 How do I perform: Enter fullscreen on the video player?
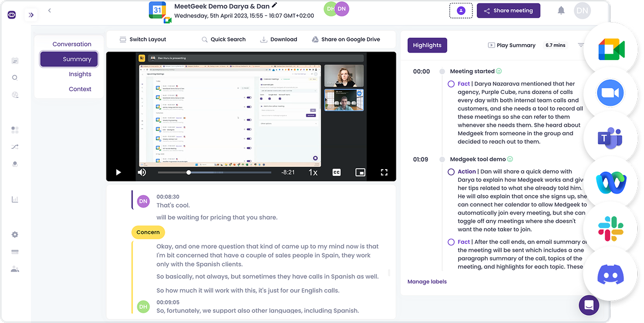[384, 173]
